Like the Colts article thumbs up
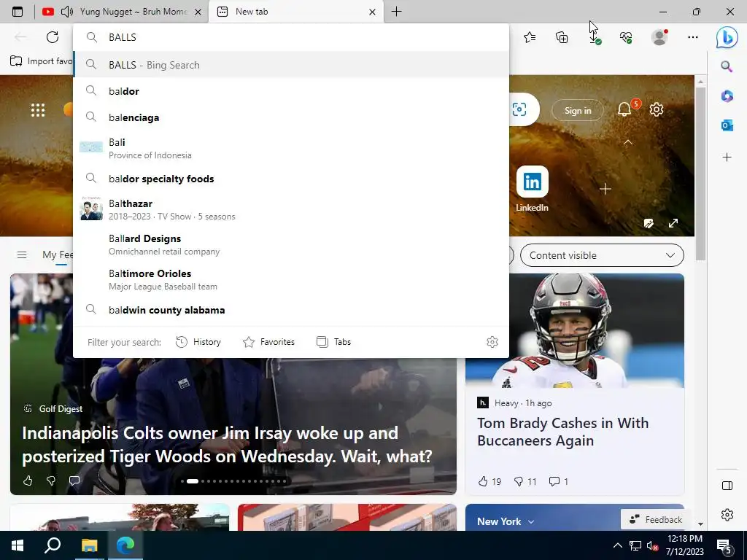Viewport: 747px width, 560px height. coord(28,481)
